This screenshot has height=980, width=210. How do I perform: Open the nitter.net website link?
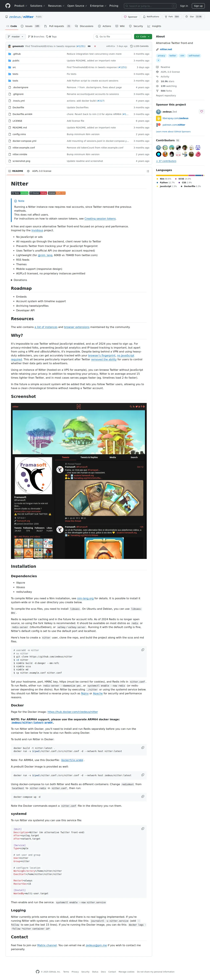(x=166, y=49)
